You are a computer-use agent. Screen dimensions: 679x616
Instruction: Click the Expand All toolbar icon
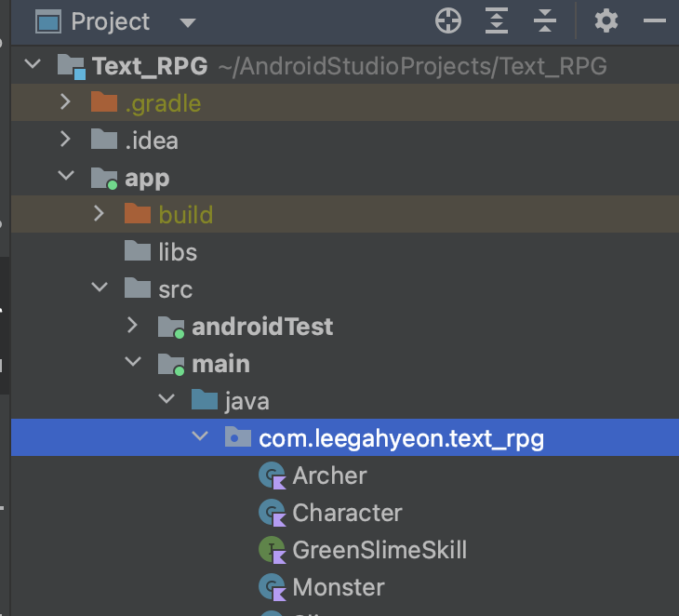pos(497,20)
